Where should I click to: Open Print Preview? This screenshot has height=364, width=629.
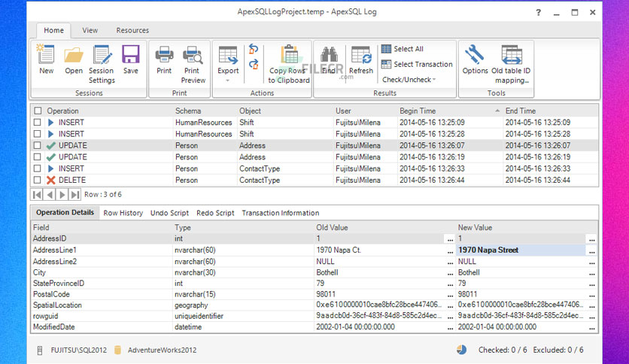(193, 64)
